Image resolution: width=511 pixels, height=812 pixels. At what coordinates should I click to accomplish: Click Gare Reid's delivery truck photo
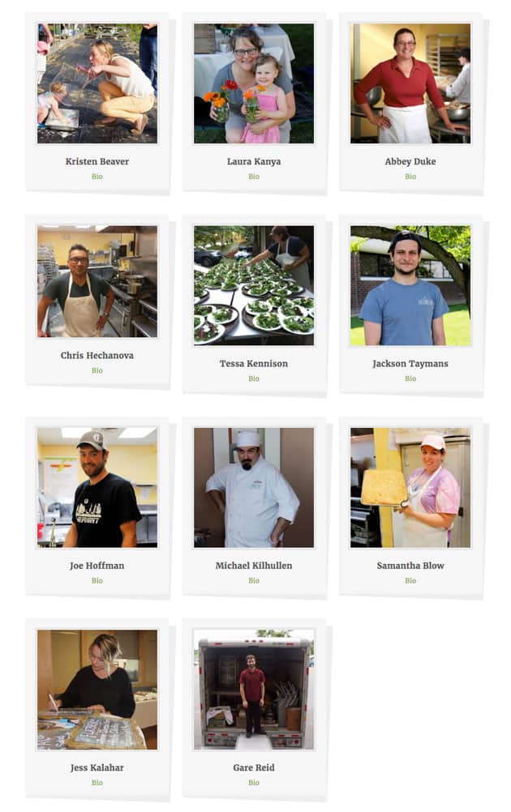coord(253,690)
